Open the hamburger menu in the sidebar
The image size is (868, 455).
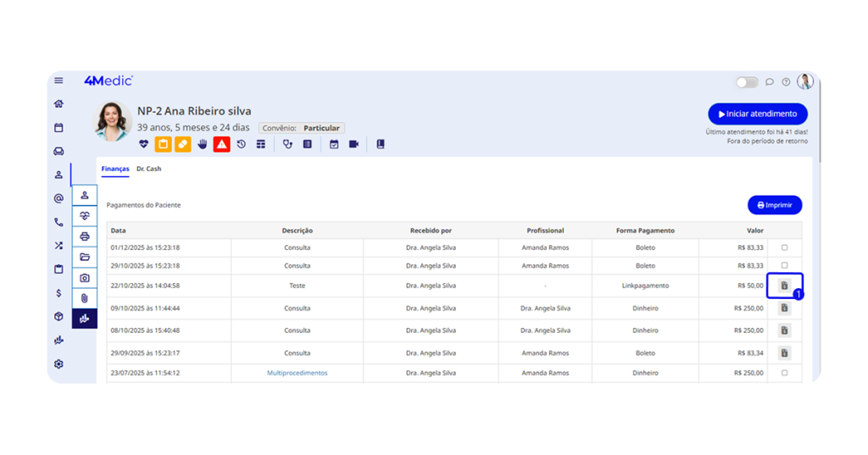pos(58,81)
